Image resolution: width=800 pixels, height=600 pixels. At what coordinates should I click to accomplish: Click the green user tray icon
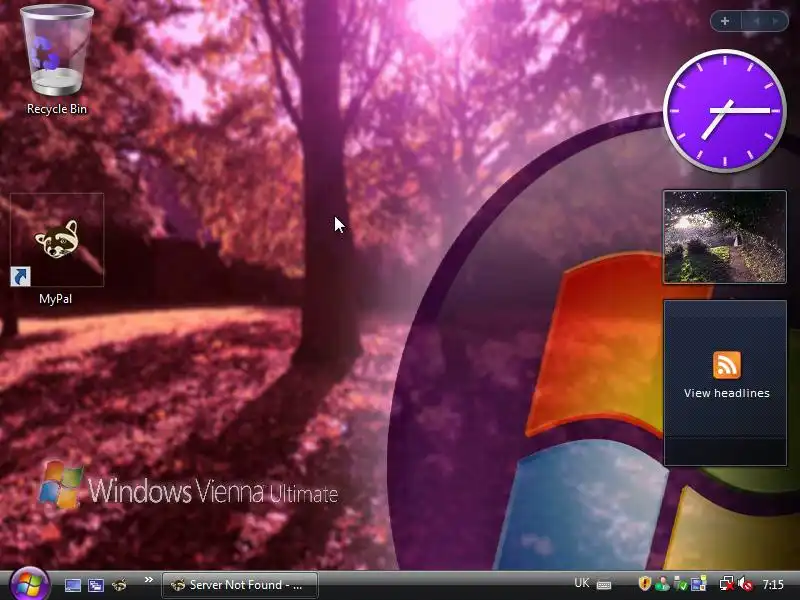click(662, 583)
